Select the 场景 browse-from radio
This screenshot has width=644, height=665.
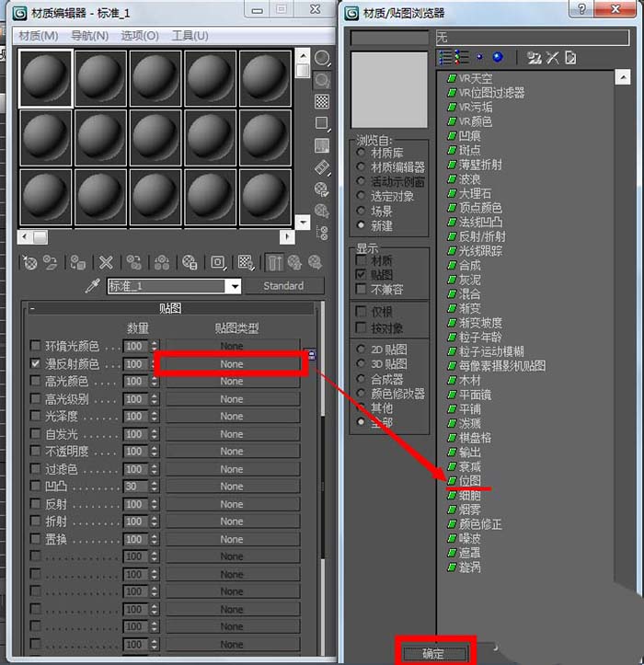[x=361, y=211]
